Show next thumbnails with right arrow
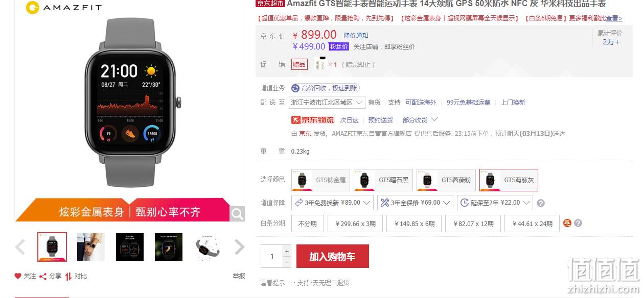 click(239, 247)
